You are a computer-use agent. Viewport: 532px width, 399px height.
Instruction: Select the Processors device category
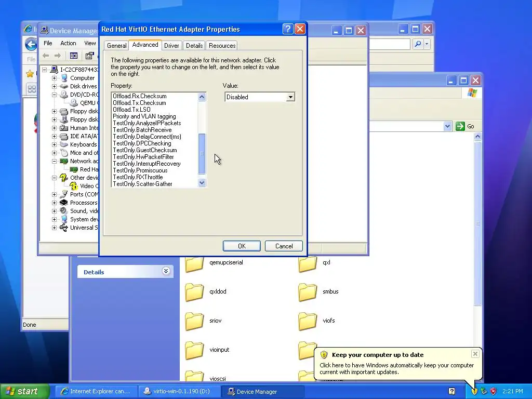point(84,203)
